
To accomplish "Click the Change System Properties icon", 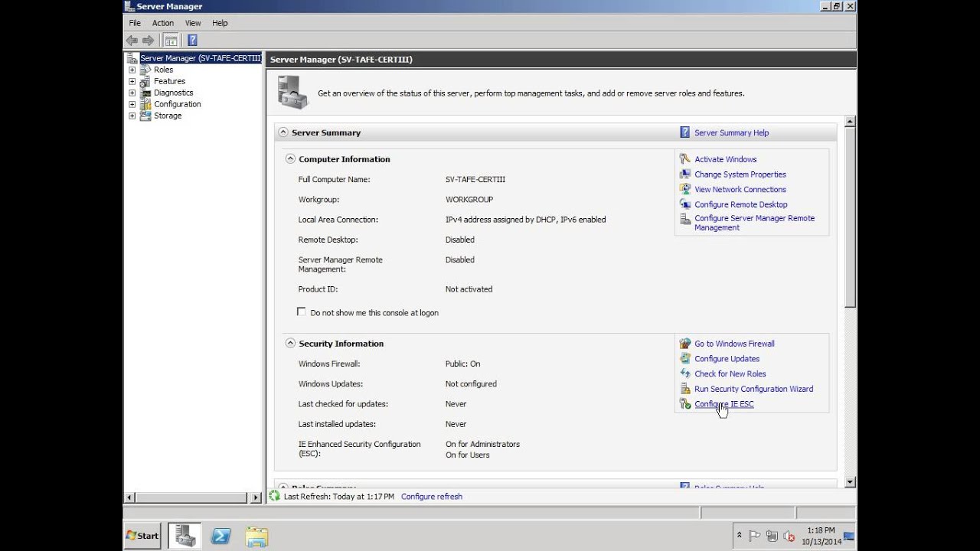I will pyautogui.click(x=685, y=174).
